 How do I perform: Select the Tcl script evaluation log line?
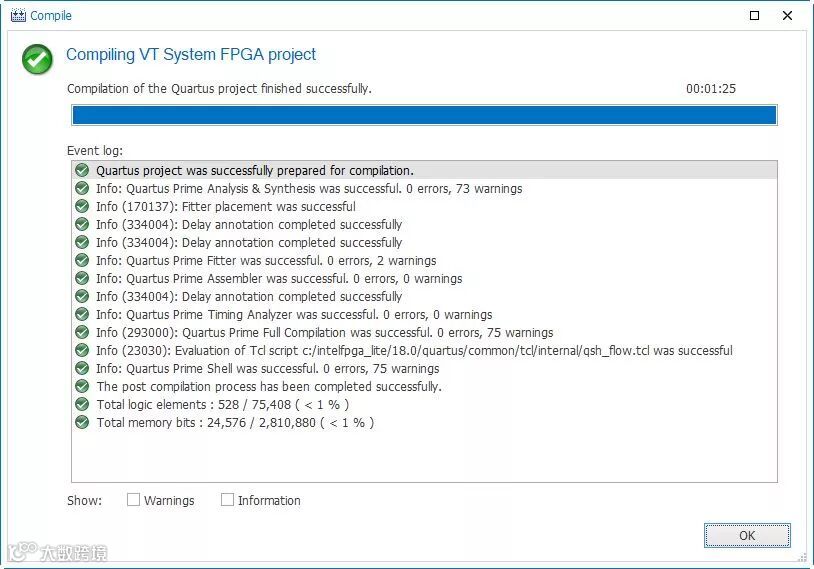pos(414,351)
